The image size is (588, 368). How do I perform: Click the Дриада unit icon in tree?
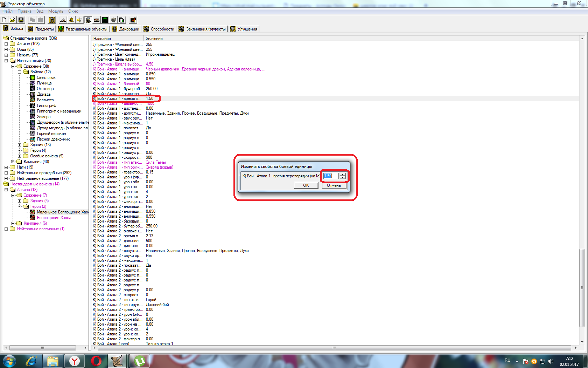pos(33,94)
